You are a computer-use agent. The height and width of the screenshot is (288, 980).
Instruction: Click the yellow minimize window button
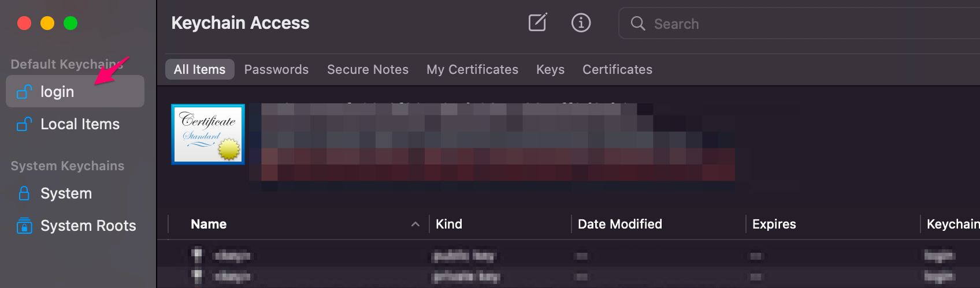(x=47, y=23)
